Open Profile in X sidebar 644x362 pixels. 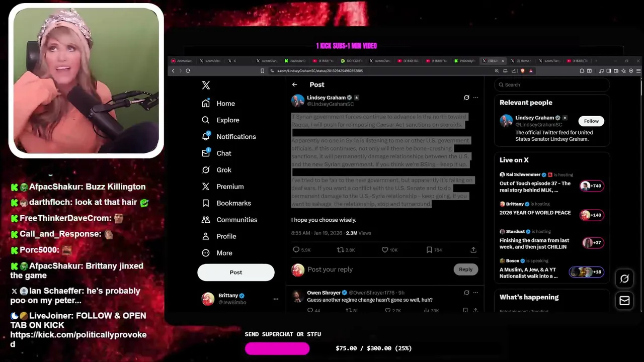click(218, 236)
